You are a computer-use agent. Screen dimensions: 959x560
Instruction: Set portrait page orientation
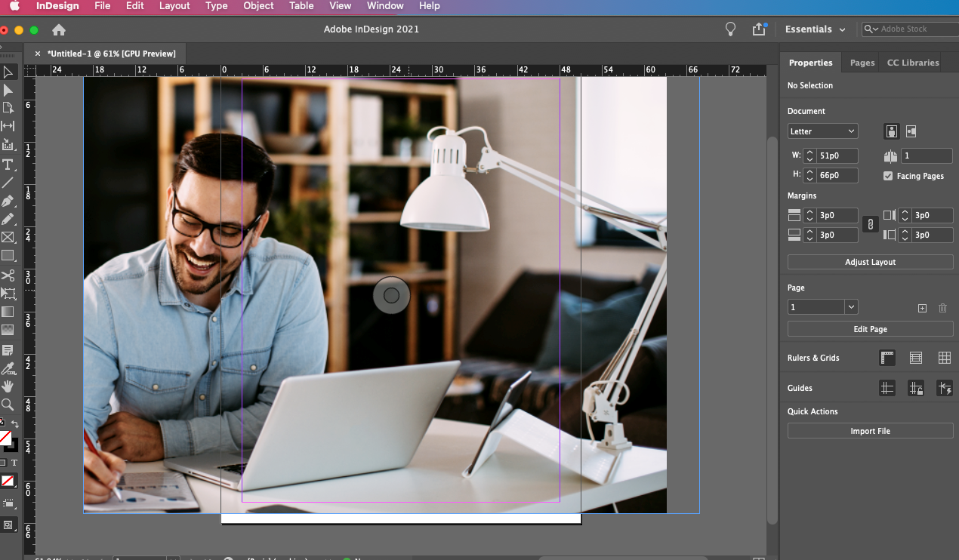coord(892,131)
